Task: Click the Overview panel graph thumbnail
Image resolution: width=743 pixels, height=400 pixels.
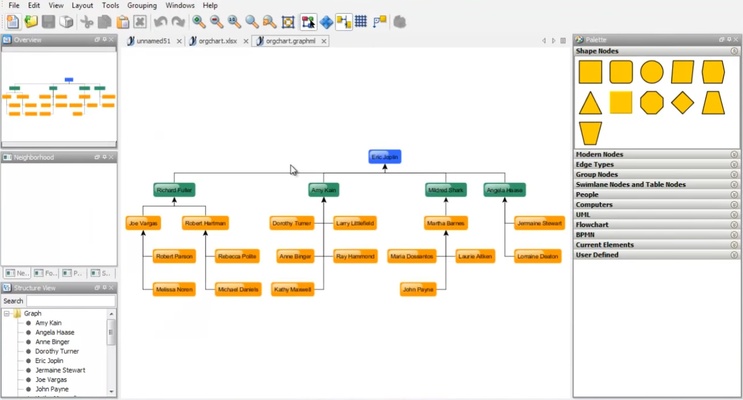Action: point(59,97)
